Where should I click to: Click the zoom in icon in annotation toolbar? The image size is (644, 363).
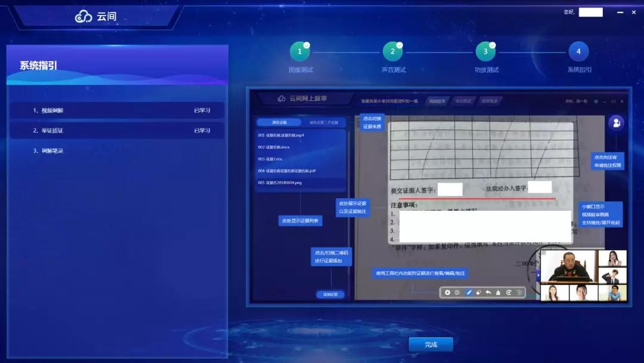pyautogui.click(x=448, y=293)
